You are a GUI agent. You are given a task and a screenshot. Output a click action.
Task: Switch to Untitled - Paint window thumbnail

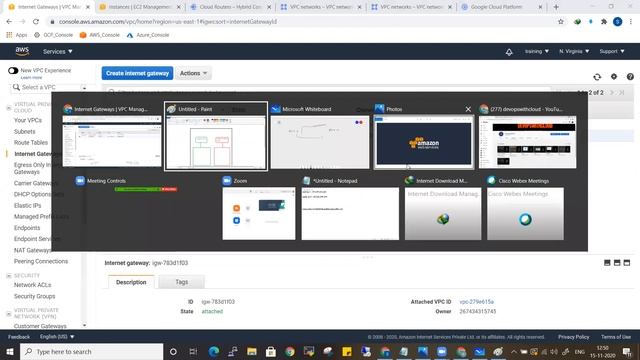216,136
